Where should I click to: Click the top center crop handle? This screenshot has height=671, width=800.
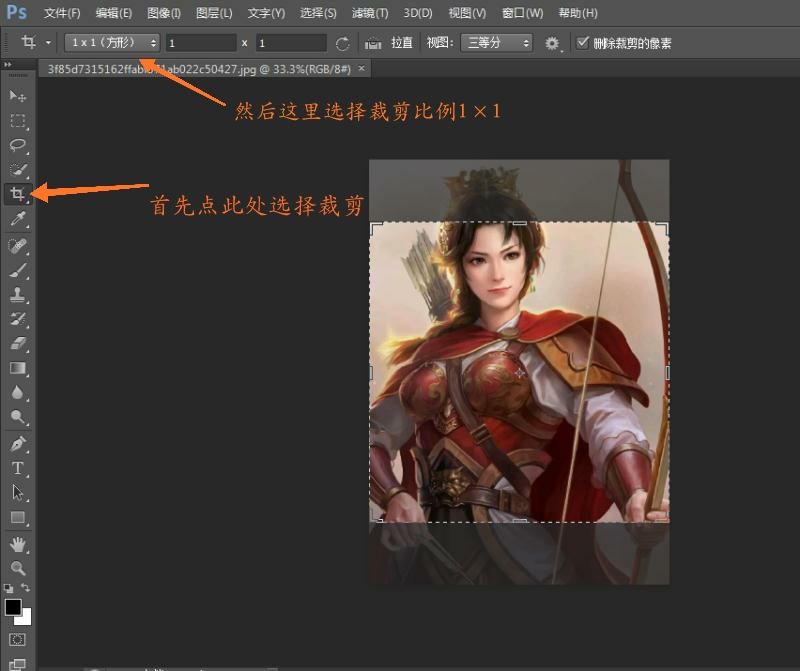point(519,223)
